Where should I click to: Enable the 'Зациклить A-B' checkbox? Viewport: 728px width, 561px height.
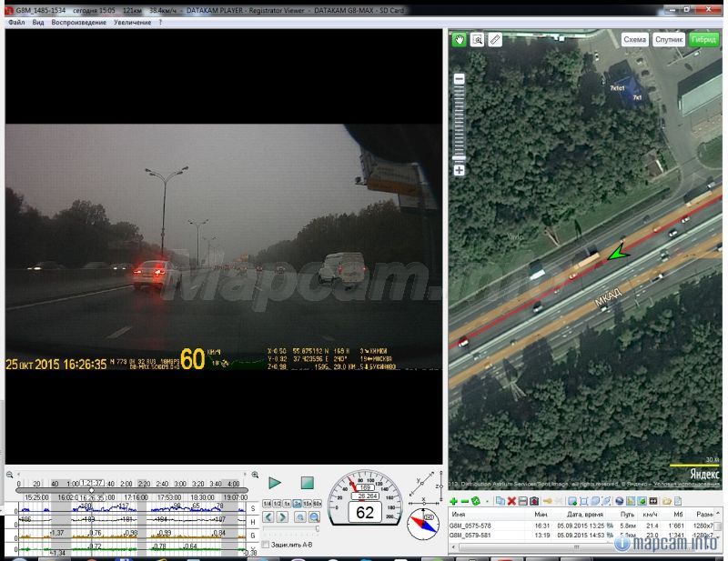pos(266,545)
